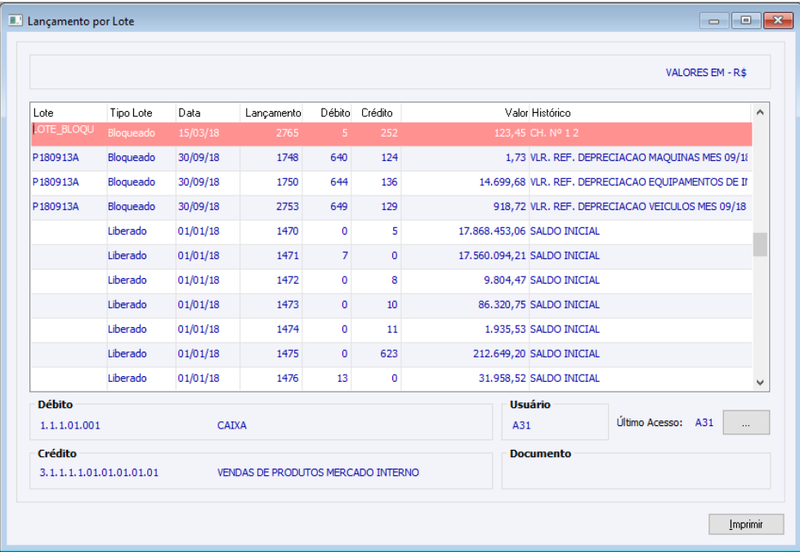Image resolution: width=800 pixels, height=552 pixels.
Task: Click the application icon in the title bar
Action: (x=15, y=20)
